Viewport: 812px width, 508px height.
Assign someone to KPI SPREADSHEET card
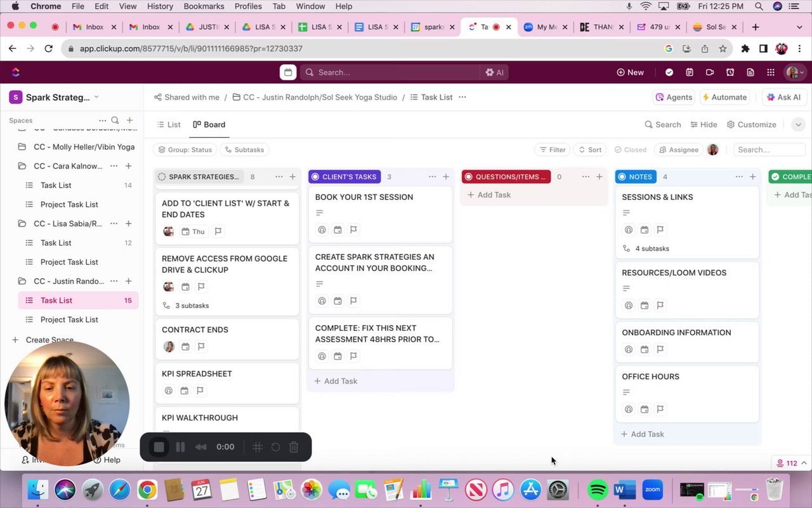pyautogui.click(x=168, y=391)
